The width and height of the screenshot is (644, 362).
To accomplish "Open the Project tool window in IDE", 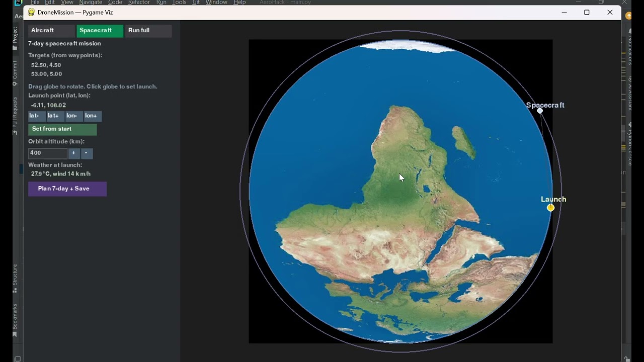I will (15, 38).
